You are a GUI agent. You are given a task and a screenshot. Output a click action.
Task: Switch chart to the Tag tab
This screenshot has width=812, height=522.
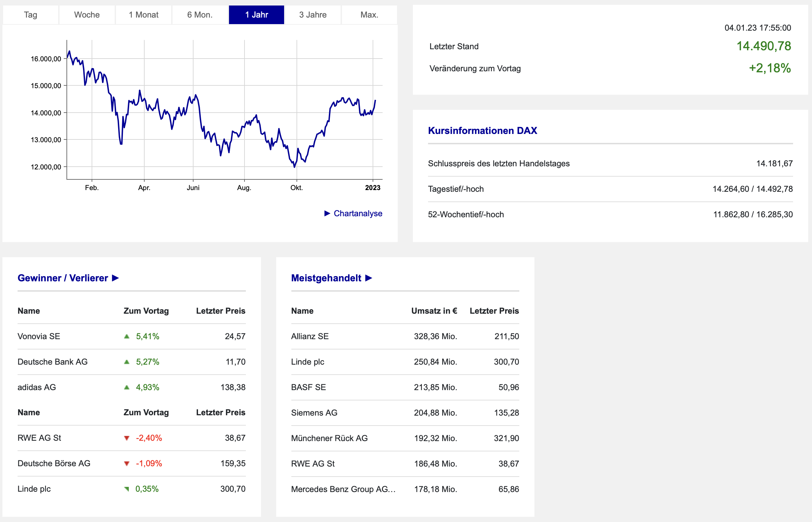pyautogui.click(x=31, y=15)
